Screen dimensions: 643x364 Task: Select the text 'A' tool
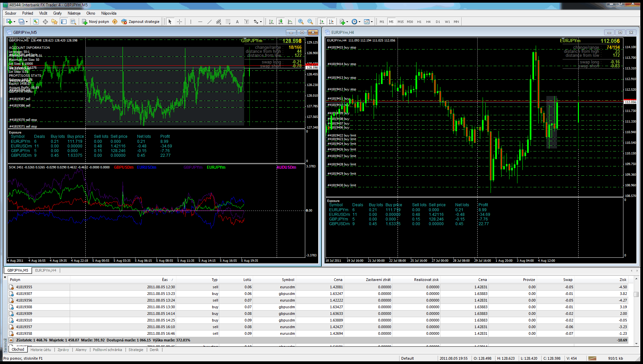coord(237,22)
